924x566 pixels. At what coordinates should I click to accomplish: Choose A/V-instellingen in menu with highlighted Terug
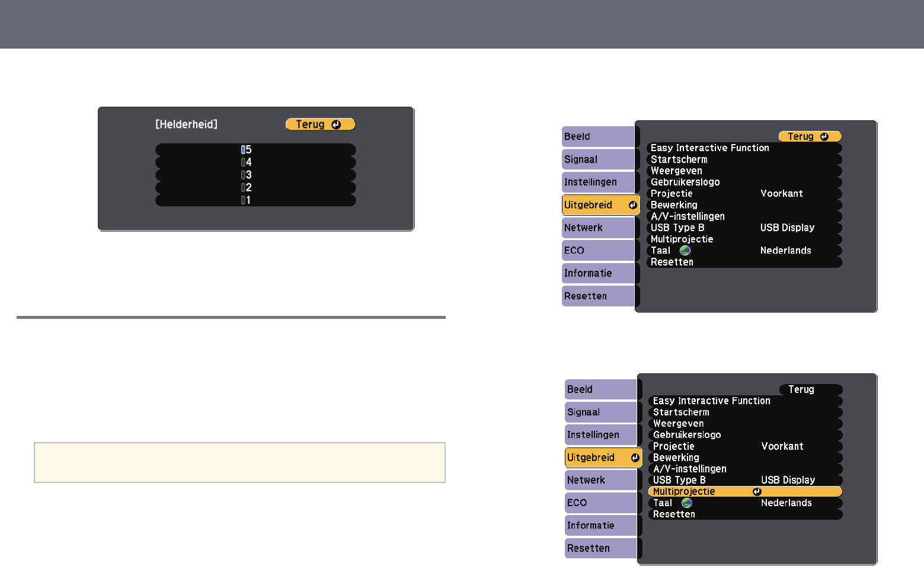pos(744,216)
